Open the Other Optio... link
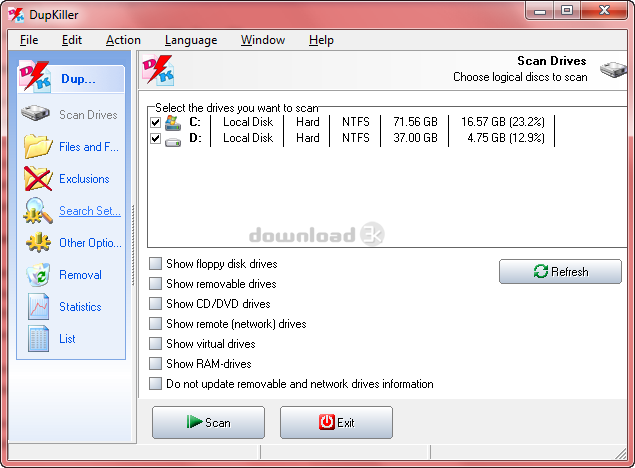 (x=90, y=243)
